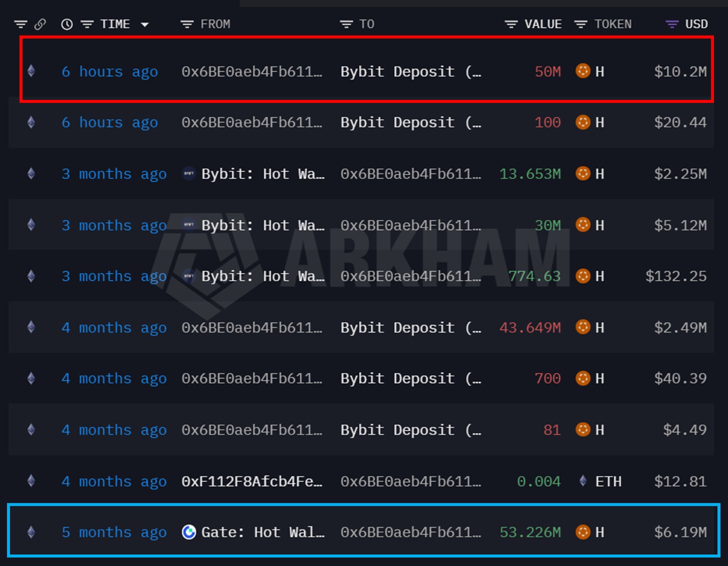Click the orange H token icon in the 13.653M row
This screenshot has height=566, width=728.
583,173
